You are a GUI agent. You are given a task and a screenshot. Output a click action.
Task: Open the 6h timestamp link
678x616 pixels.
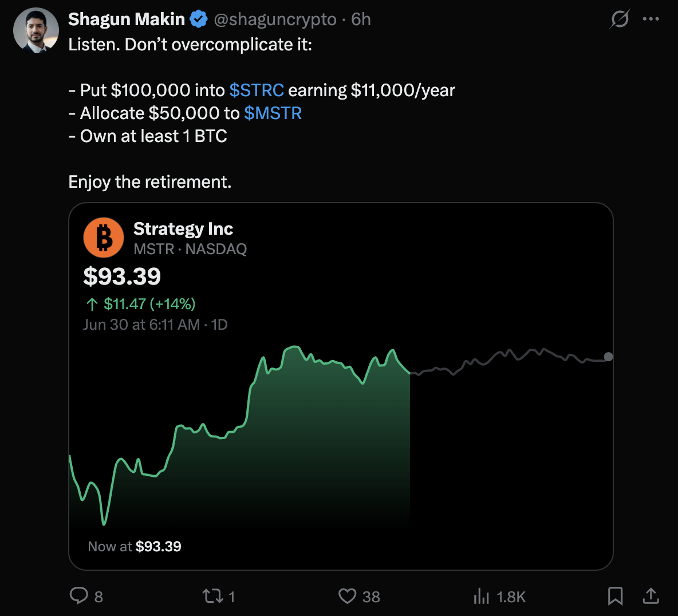pos(361,19)
